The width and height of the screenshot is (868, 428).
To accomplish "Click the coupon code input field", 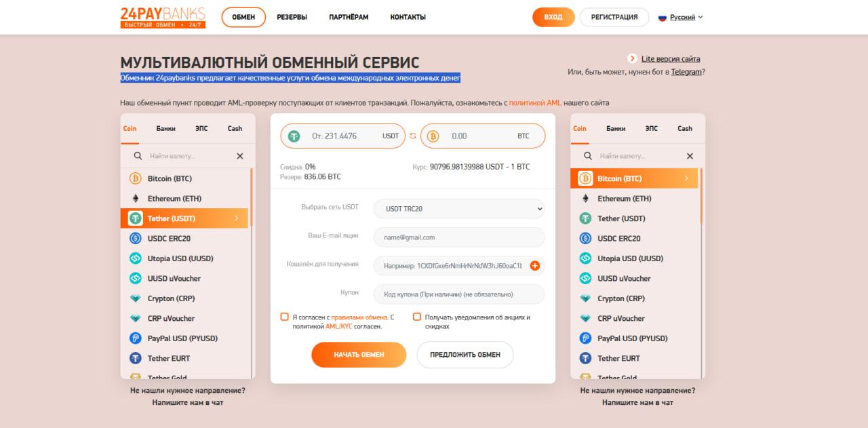I will pyautogui.click(x=459, y=294).
